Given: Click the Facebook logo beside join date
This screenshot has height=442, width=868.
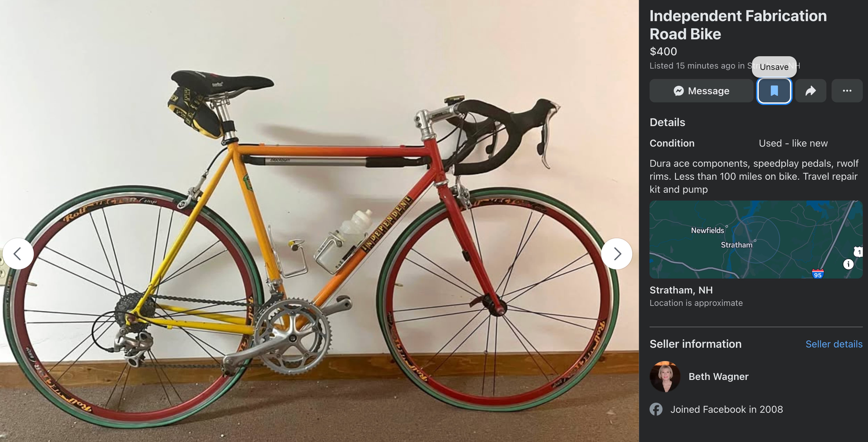Looking at the screenshot, I should 656,409.
